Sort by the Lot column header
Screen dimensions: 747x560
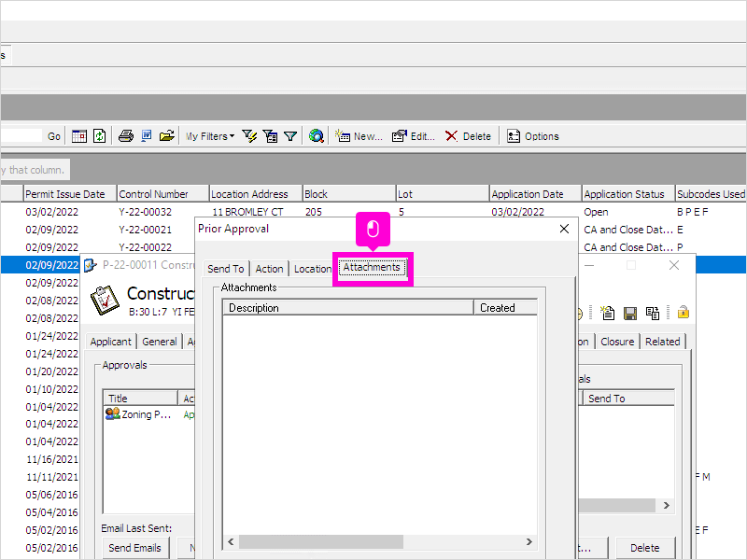tap(442, 194)
